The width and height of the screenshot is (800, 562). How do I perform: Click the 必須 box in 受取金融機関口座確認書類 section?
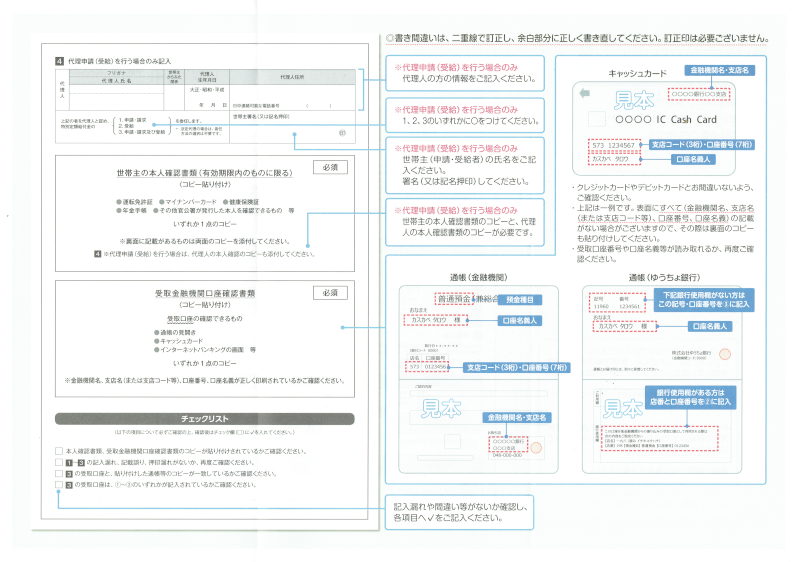[330, 293]
